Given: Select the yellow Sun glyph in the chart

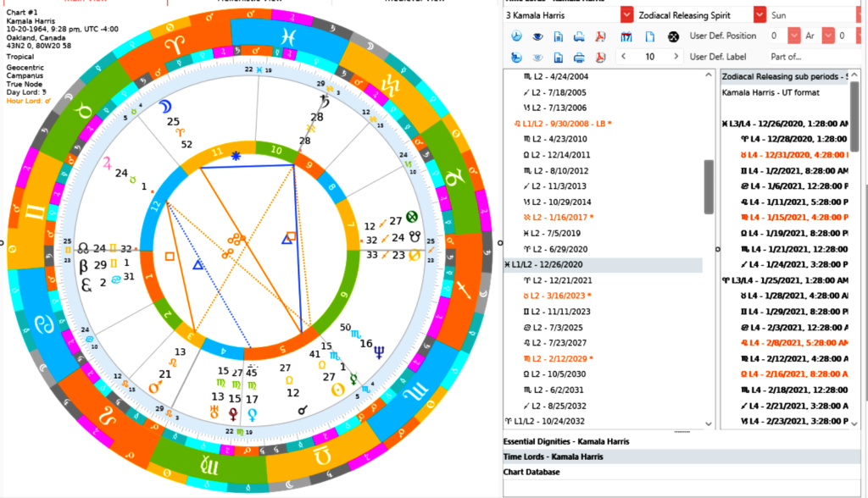Looking at the screenshot, I should [x=337, y=390].
